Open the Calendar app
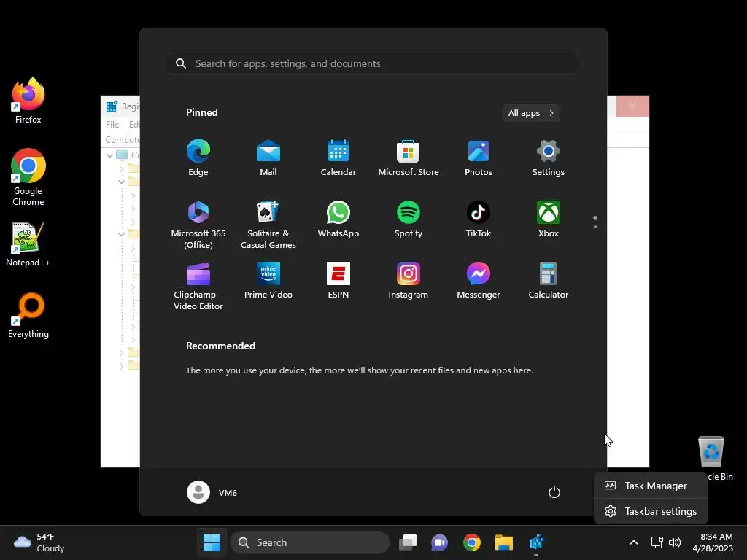 click(x=338, y=158)
